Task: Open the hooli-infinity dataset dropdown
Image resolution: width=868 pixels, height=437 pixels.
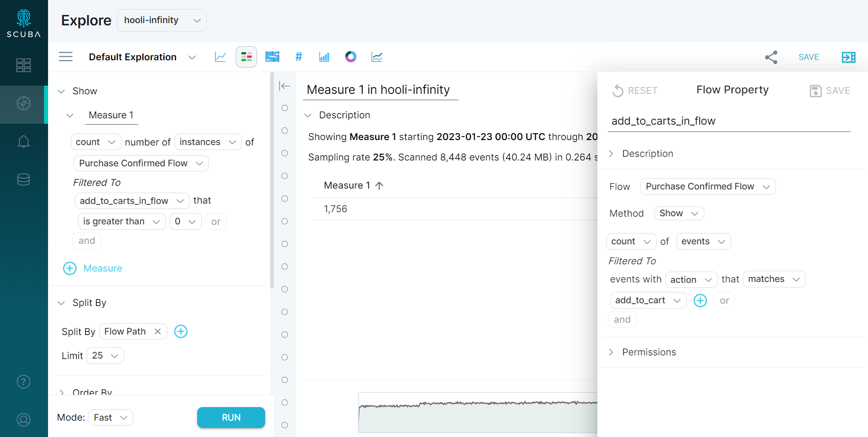Action: (162, 20)
